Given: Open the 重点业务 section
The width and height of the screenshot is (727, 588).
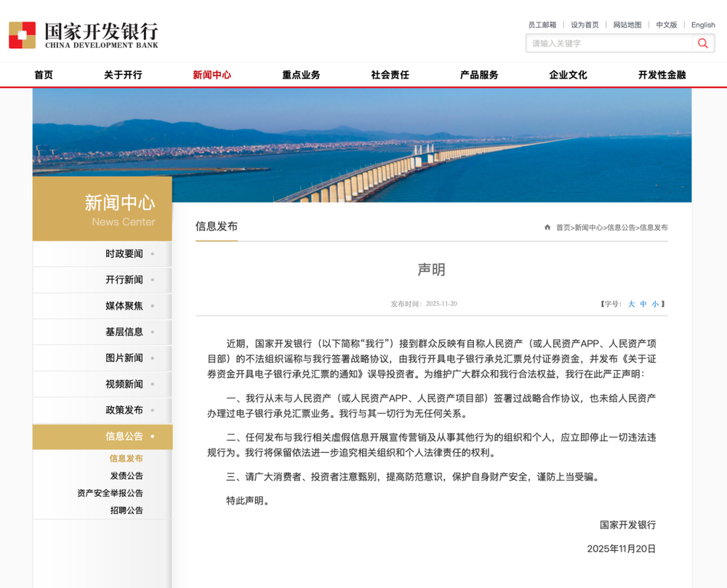Looking at the screenshot, I should click(x=301, y=74).
